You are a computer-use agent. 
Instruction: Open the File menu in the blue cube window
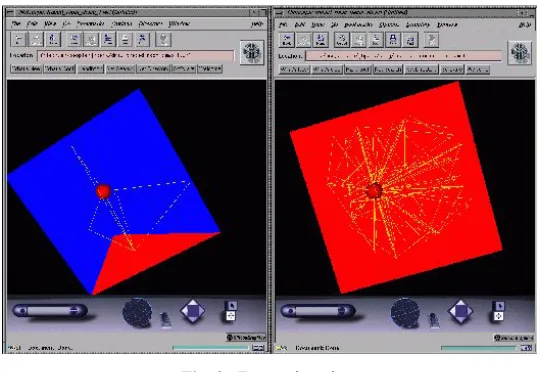click(16, 24)
